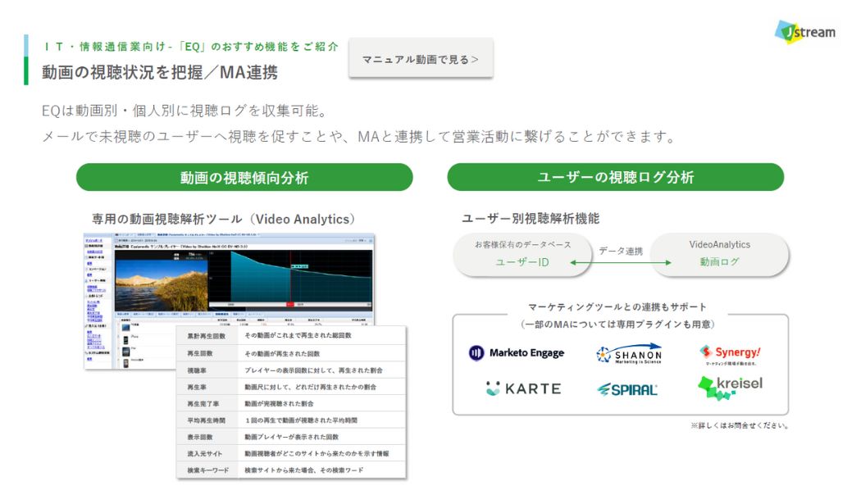The image size is (861, 504).
Task: Select the 表示回数 table row
Action: [x=292, y=437]
